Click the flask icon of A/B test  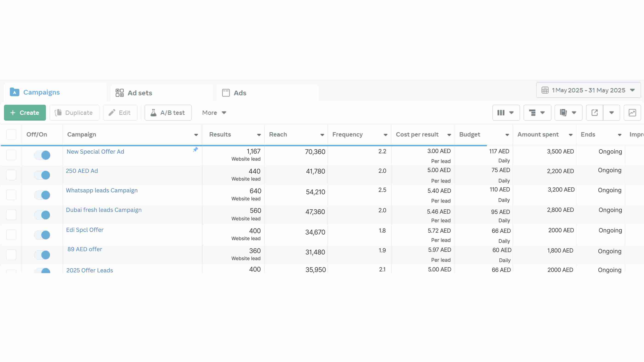coord(153,113)
